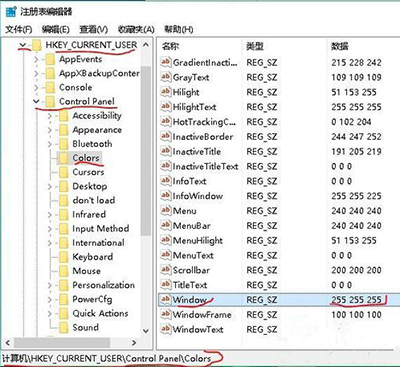The height and width of the screenshot is (367, 400).
Task: Click the status bar registry path
Action: [107, 359]
